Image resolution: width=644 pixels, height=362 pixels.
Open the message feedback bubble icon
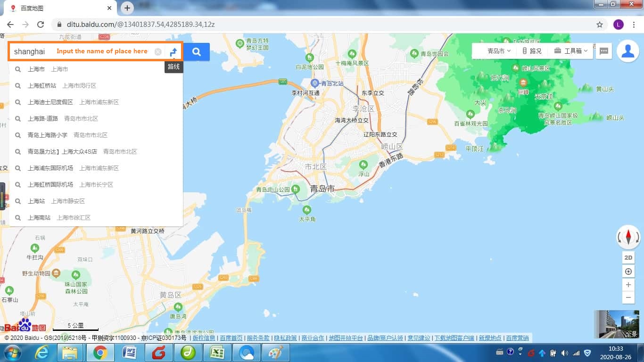[604, 51]
